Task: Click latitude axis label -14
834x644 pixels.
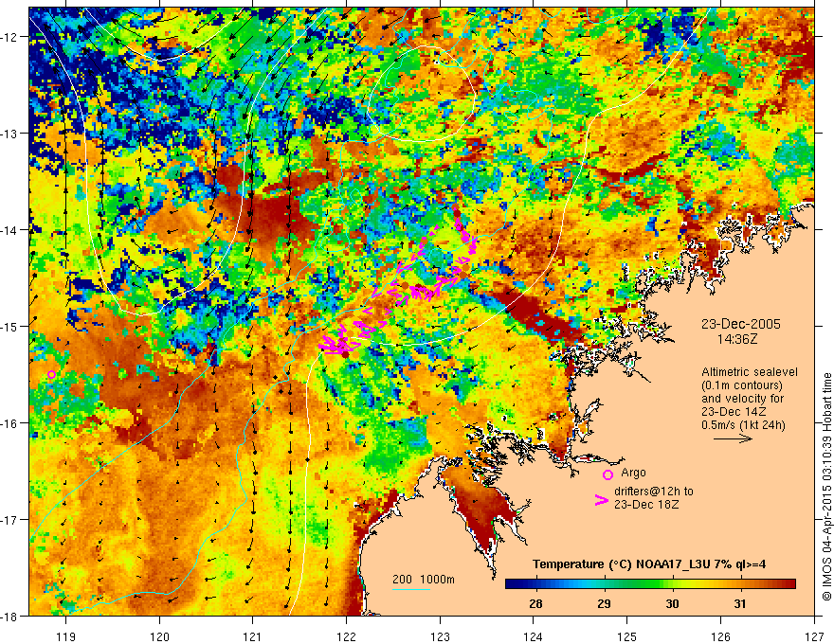Action: pos(10,230)
